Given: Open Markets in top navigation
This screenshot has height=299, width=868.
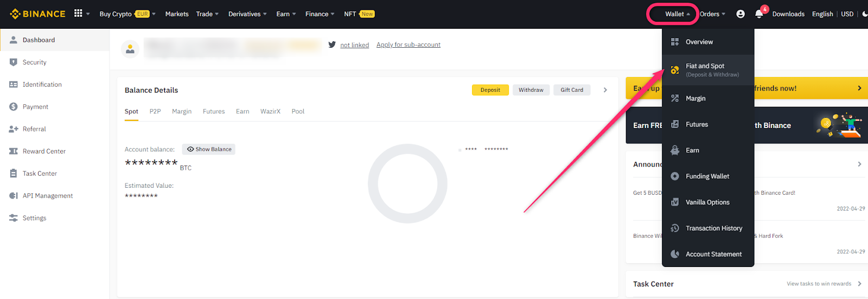Looking at the screenshot, I should coord(177,14).
